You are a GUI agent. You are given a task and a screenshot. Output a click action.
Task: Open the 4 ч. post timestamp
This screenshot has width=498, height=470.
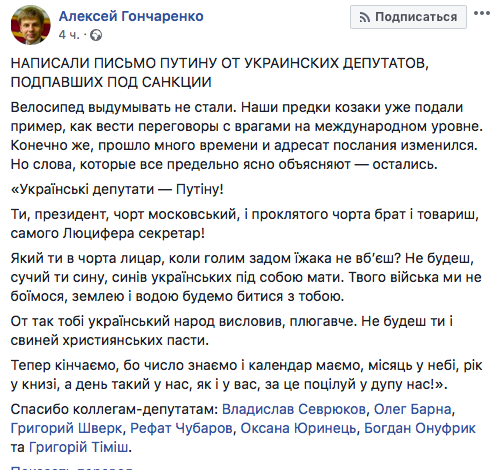point(69,35)
